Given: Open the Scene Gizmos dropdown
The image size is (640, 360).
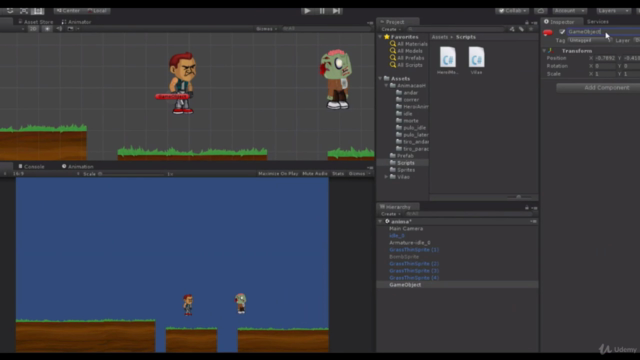Looking at the screenshot, I should coord(267,29).
